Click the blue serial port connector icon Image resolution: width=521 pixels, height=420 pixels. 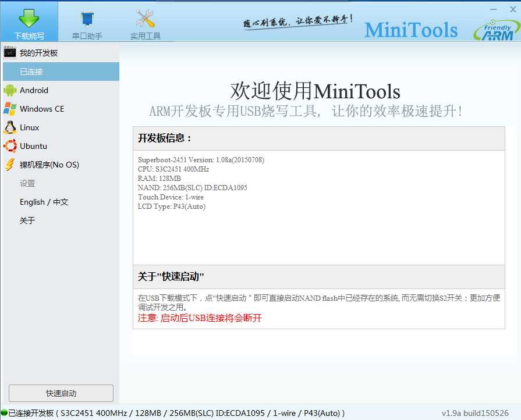[x=87, y=18]
